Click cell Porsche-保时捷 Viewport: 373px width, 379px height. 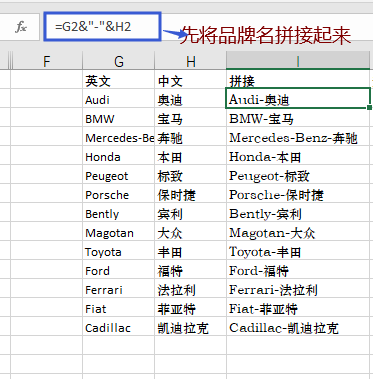click(298, 194)
